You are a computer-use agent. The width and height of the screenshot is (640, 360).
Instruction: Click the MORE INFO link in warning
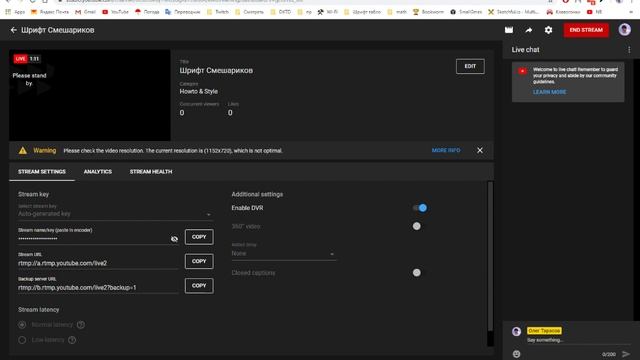446,151
